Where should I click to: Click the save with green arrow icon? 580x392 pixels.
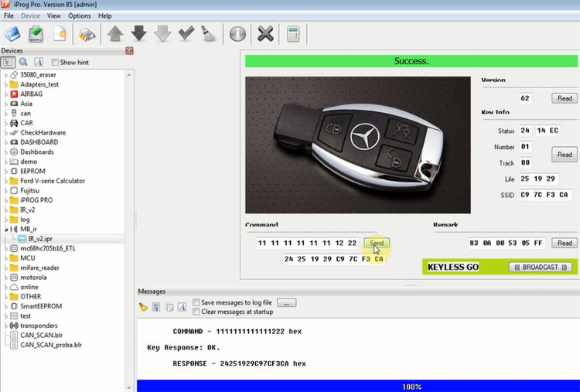pos(36,34)
